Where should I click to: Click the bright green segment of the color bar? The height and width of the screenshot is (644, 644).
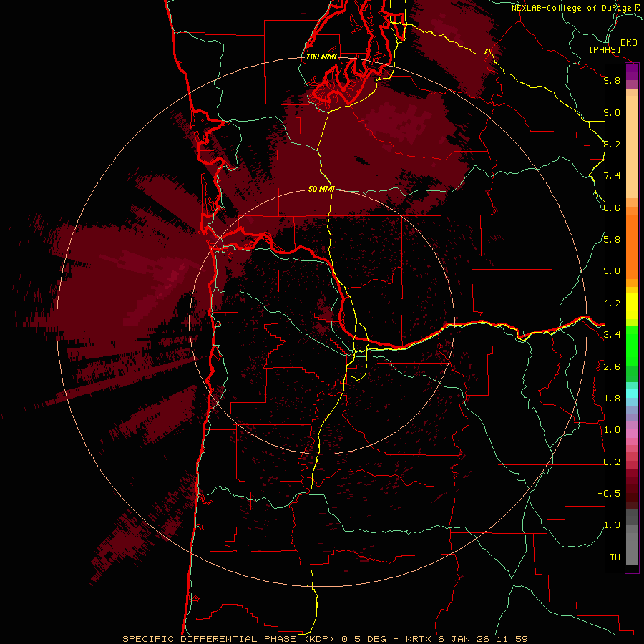click(x=632, y=345)
